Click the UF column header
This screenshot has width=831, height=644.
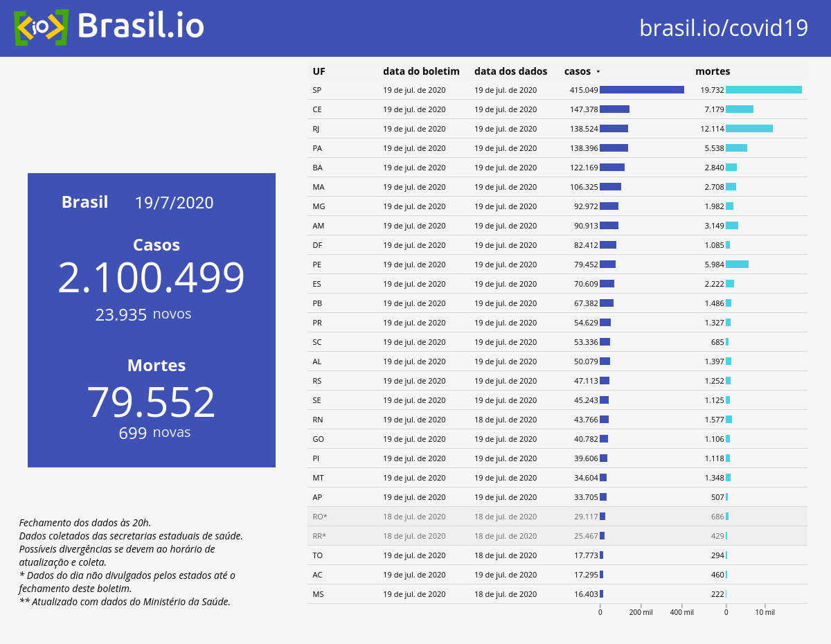click(319, 71)
